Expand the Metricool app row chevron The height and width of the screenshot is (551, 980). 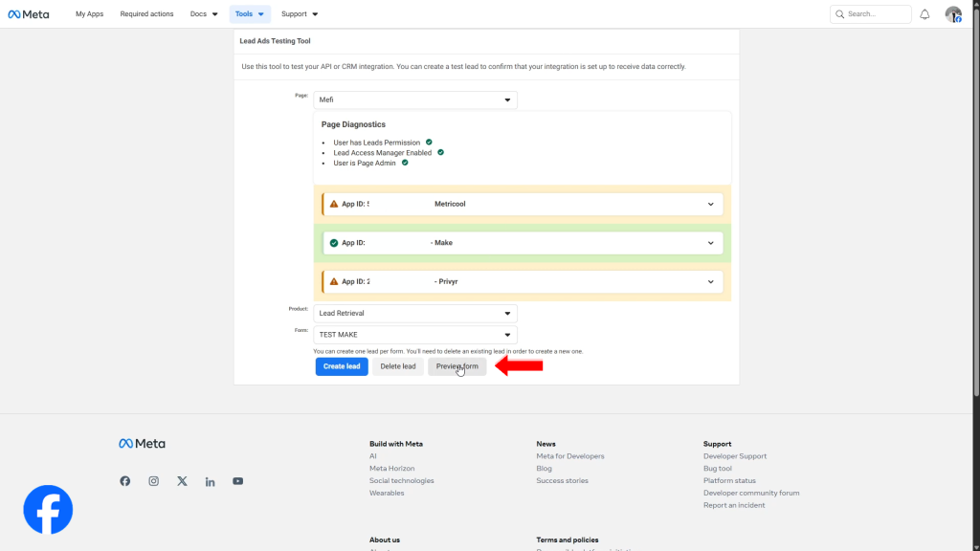(x=711, y=205)
